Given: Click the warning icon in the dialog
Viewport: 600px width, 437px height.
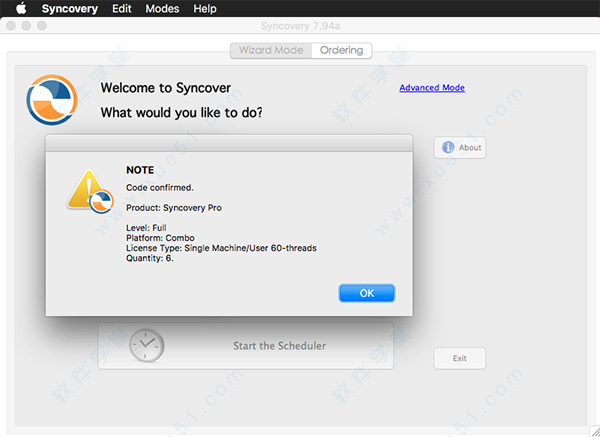Looking at the screenshot, I should tap(90, 191).
